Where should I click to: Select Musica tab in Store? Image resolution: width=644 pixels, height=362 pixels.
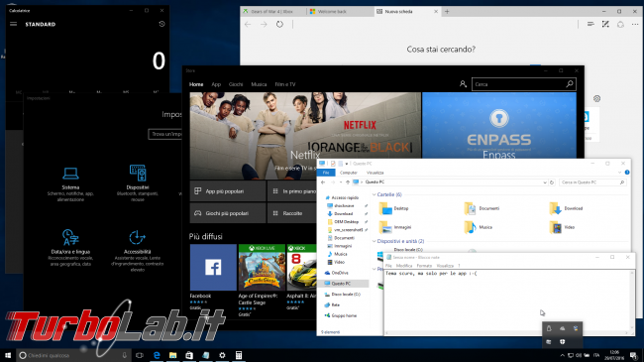[259, 84]
